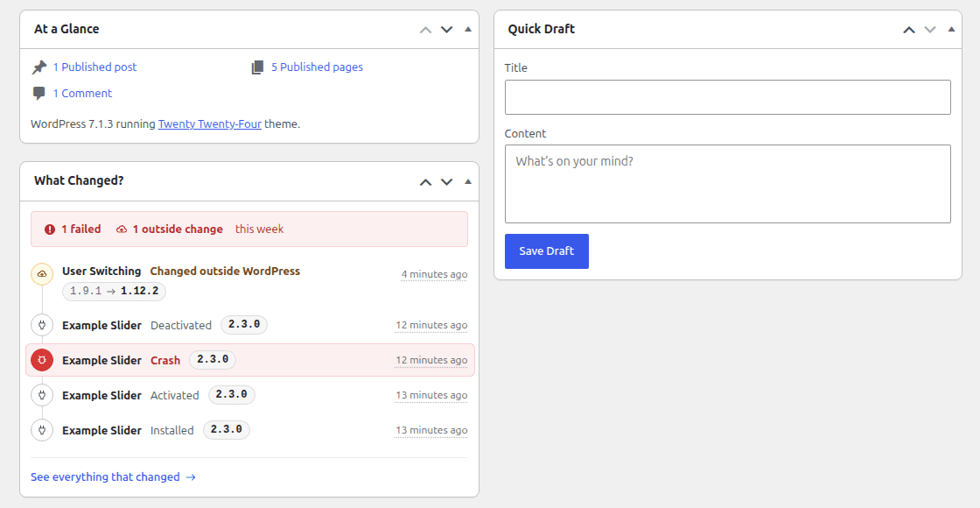Click the cloud icon beside 1 outside change
Image resolution: width=980 pixels, height=508 pixels.
coord(122,229)
